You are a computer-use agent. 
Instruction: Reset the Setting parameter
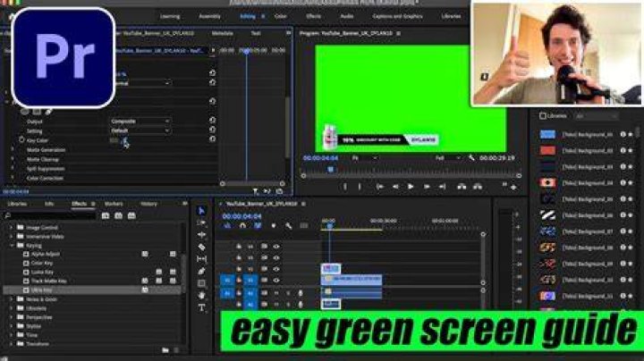tap(212, 130)
